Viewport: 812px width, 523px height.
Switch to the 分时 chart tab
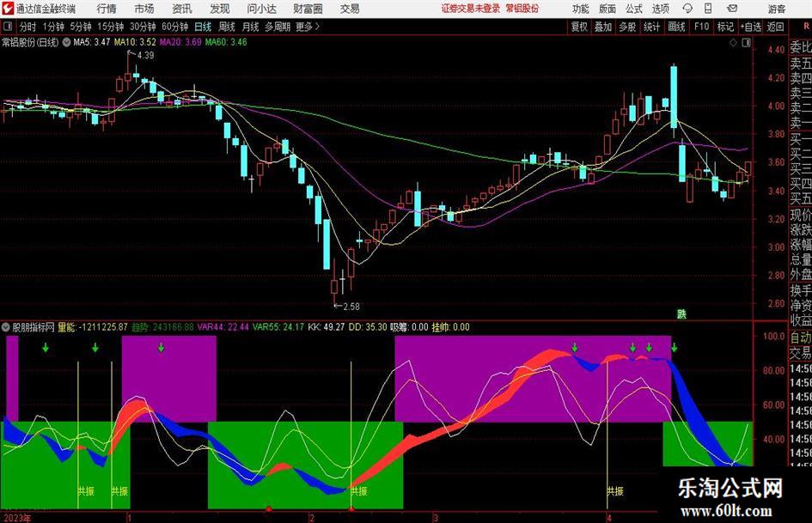[27, 27]
